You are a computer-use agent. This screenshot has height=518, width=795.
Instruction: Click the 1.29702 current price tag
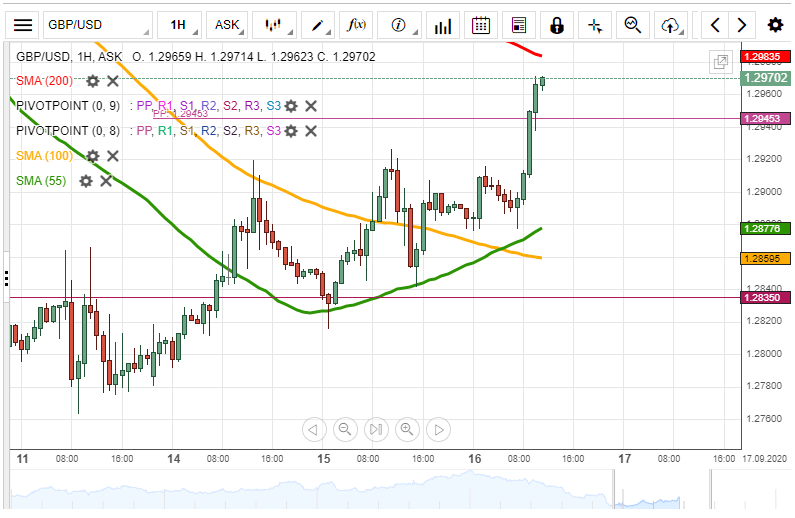pyautogui.click(x=765, y=78)
